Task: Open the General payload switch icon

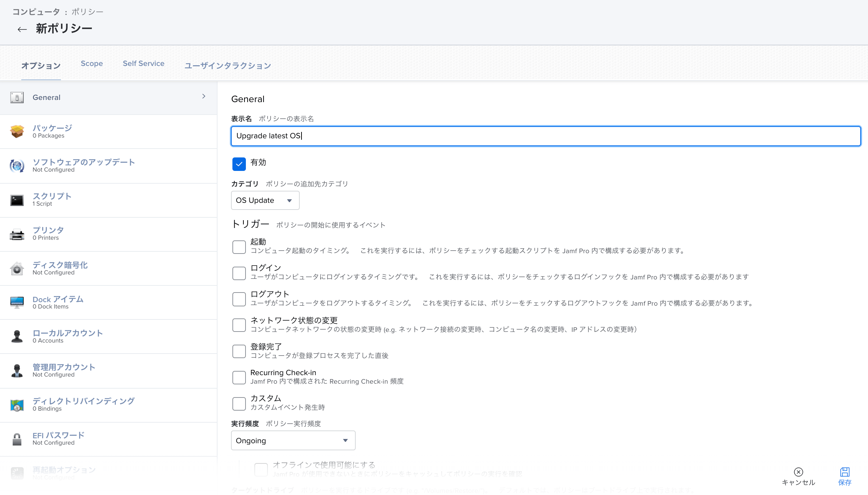Action: (x=17, y=98)
